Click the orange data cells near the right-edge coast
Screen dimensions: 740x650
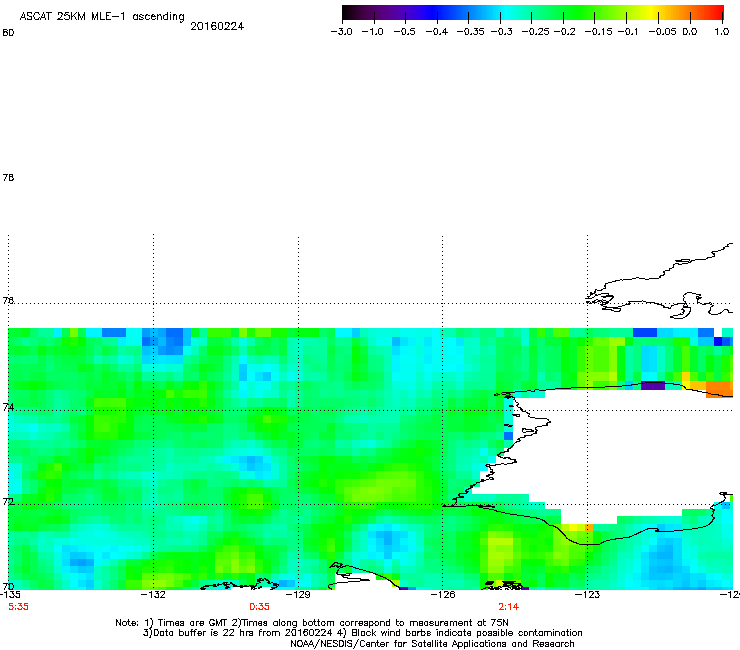[719, 389]
